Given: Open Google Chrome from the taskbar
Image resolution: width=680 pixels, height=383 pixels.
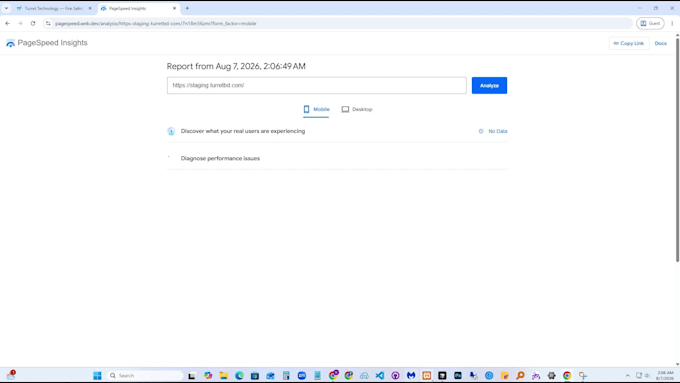Looking at the screenshot, I should tap(567, 376).
